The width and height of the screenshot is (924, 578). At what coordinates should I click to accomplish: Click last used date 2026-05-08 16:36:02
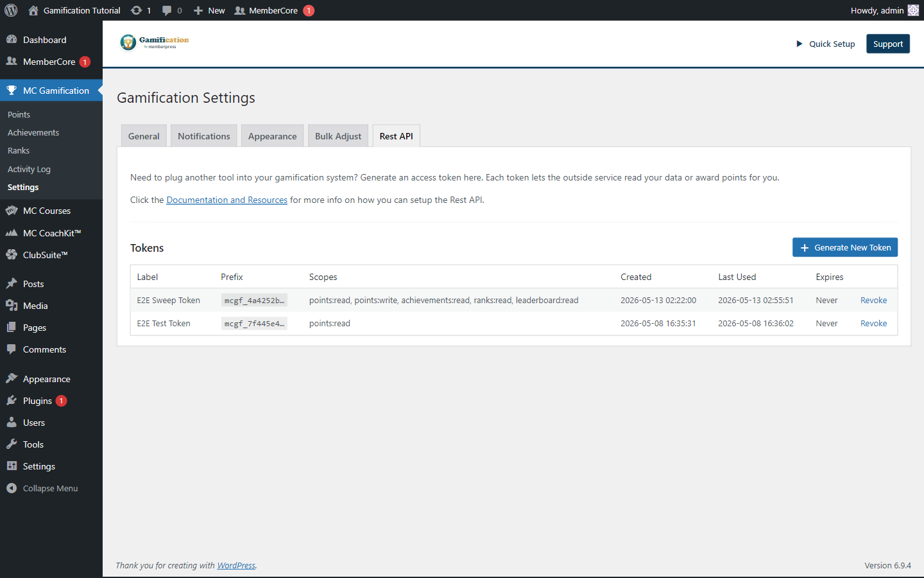coord(756,323)
